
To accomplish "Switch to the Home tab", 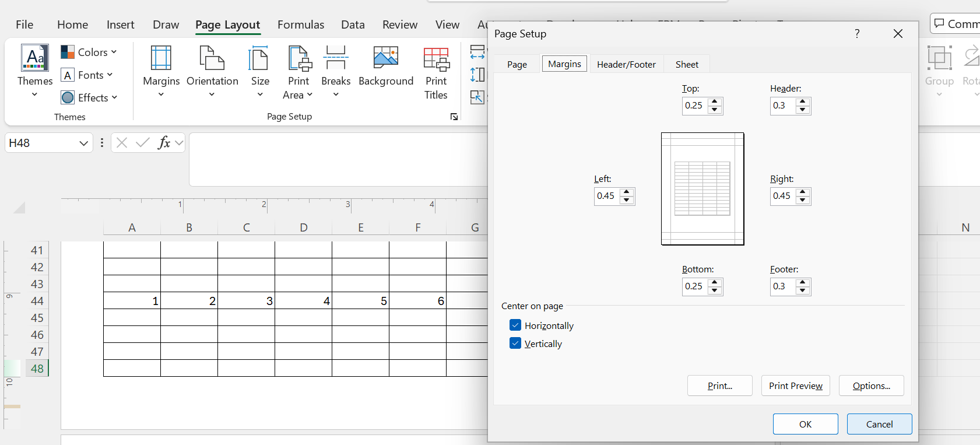I will pyautogui.click(x=72, y=24).
